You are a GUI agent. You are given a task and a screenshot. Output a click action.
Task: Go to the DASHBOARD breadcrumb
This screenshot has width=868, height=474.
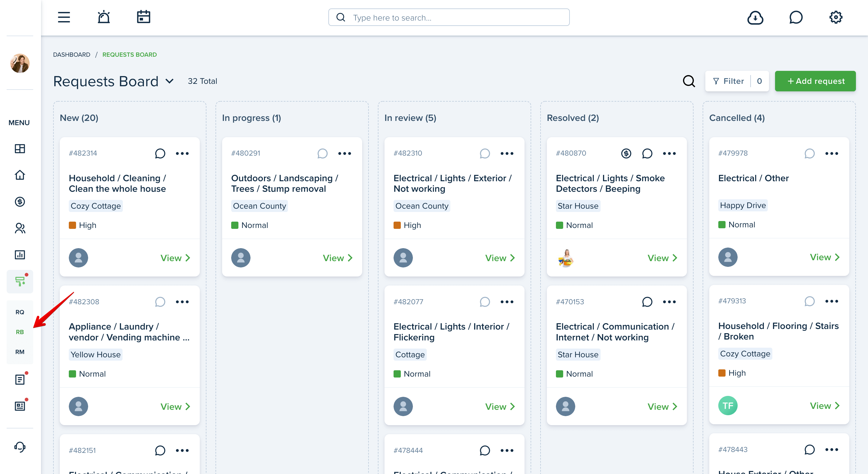(72, 55)
